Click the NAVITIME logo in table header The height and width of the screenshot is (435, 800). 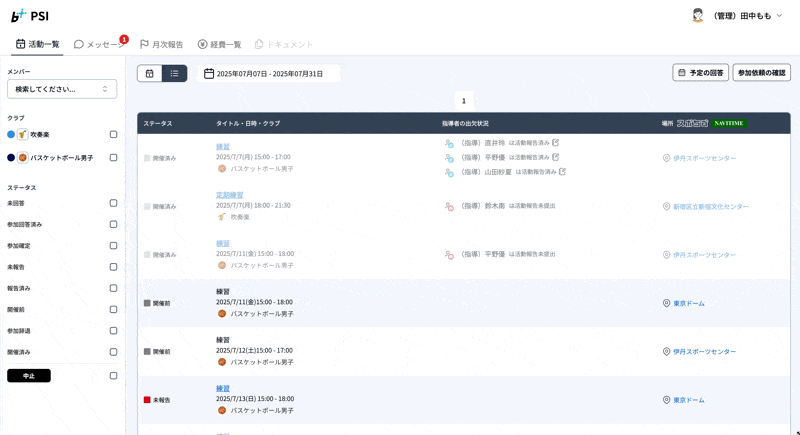coord(730,123)
